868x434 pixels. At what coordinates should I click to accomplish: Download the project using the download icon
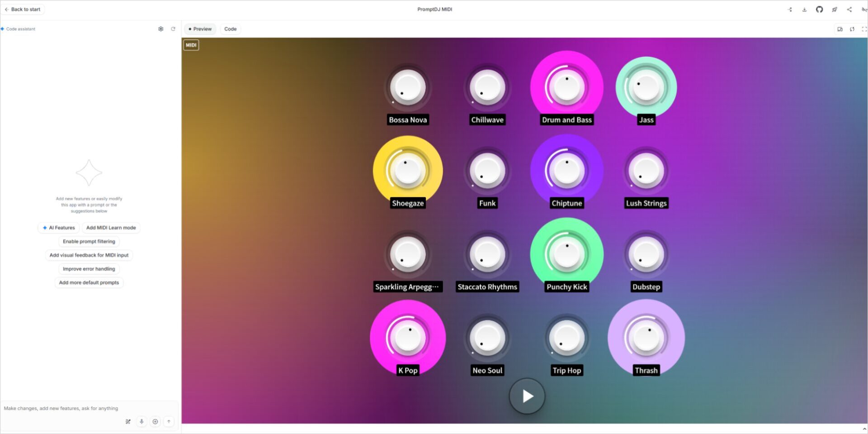(805, 9)
